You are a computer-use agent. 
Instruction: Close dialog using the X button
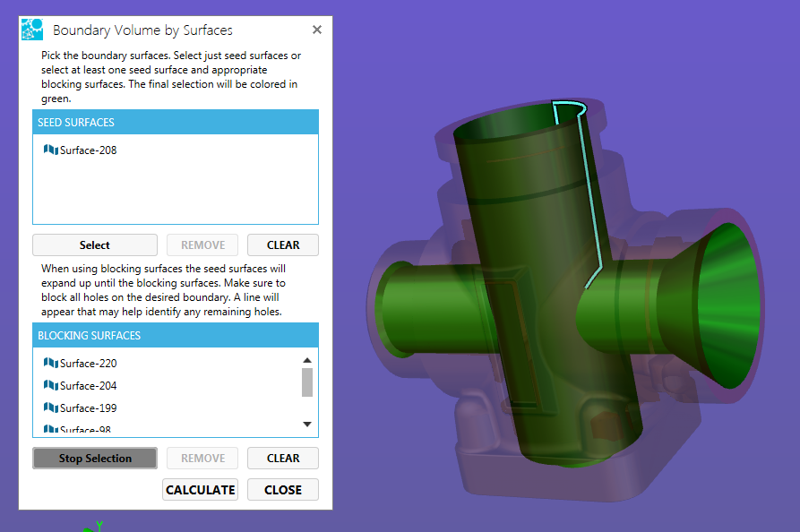(316, 30)
